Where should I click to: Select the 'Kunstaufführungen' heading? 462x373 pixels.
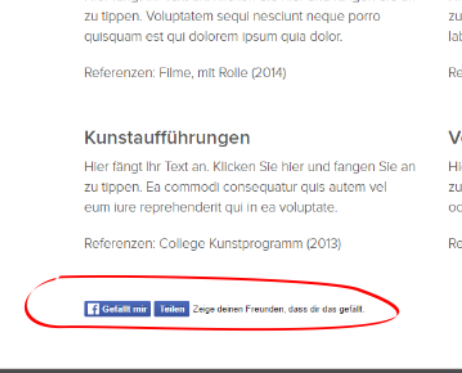167,138
